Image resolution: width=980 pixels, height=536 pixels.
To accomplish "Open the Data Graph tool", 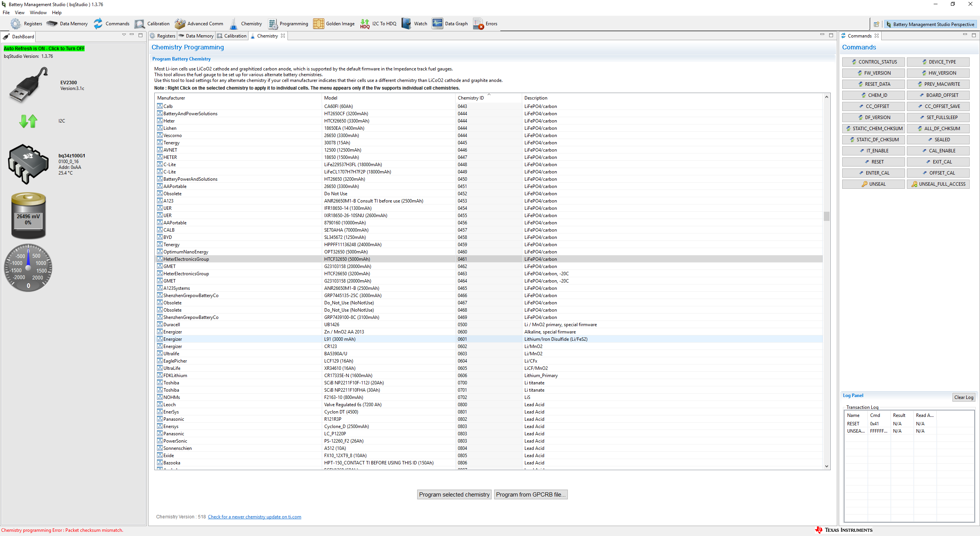I will [x=450, y=24].
